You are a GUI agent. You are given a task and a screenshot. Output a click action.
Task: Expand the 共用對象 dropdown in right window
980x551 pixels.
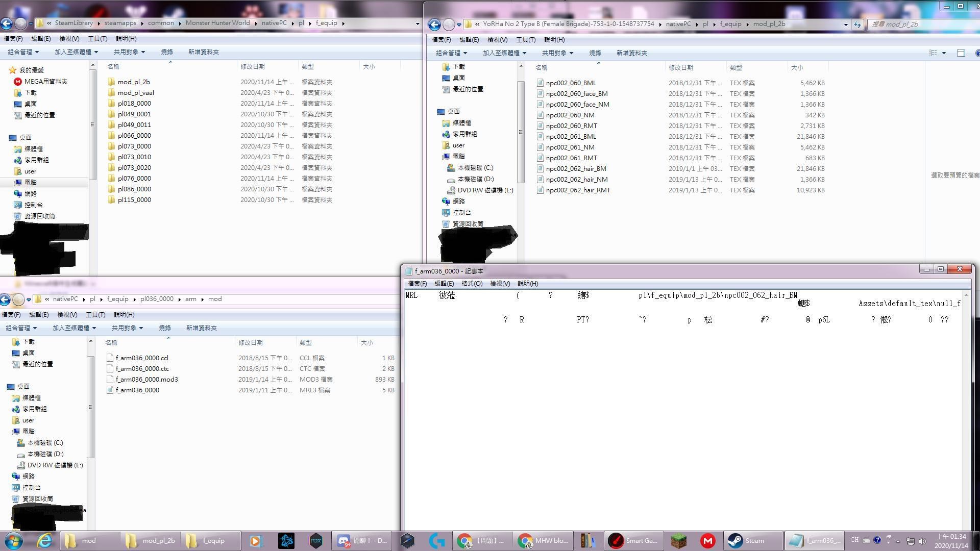557,53
